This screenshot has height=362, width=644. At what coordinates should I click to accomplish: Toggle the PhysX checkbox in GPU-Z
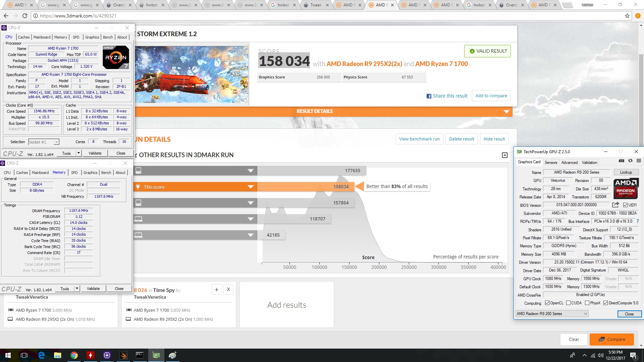click(x=587, y=303)
